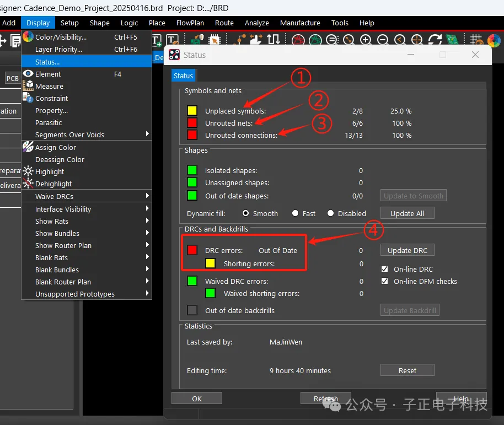Click Reset editing time button
This screenshot has width=504, height=425.
pyautogui.click(x=408, y=370)
